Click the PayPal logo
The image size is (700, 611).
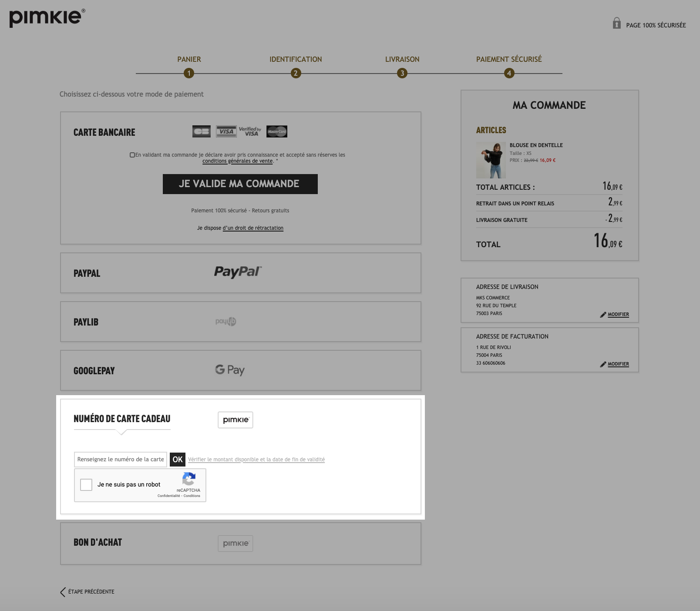pos(238,272)
